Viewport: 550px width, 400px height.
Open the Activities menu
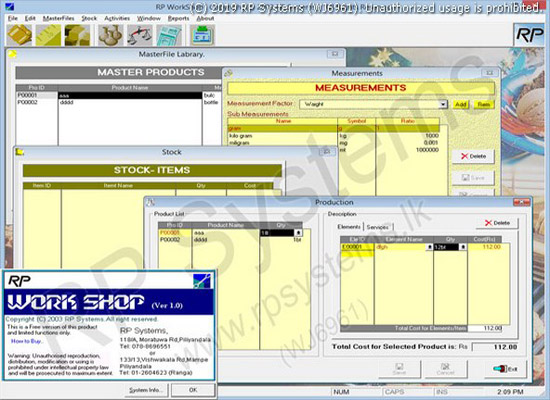coord(117,18)
